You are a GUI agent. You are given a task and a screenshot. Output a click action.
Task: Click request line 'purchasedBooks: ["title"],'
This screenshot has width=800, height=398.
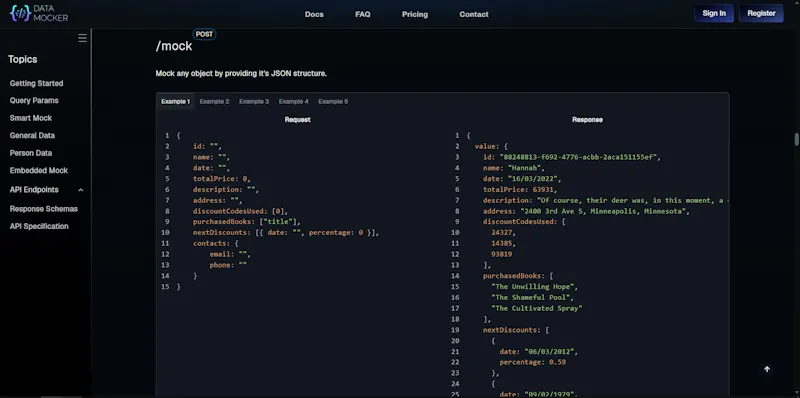coord(247,221)
